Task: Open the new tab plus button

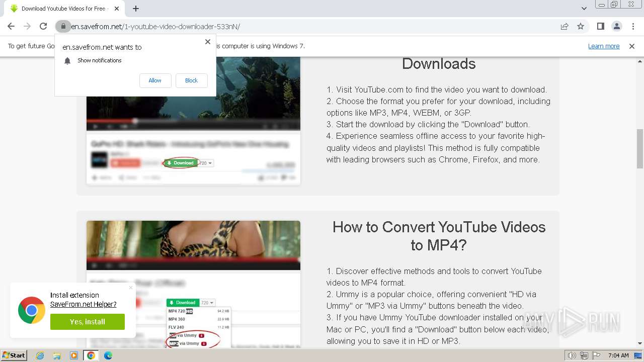Action: tap(136, 9)
